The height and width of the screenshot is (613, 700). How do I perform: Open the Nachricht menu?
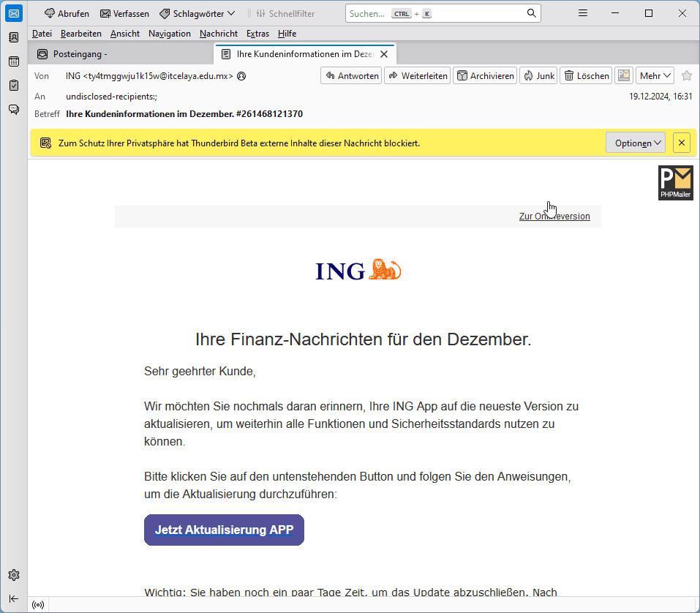point(219,34)
